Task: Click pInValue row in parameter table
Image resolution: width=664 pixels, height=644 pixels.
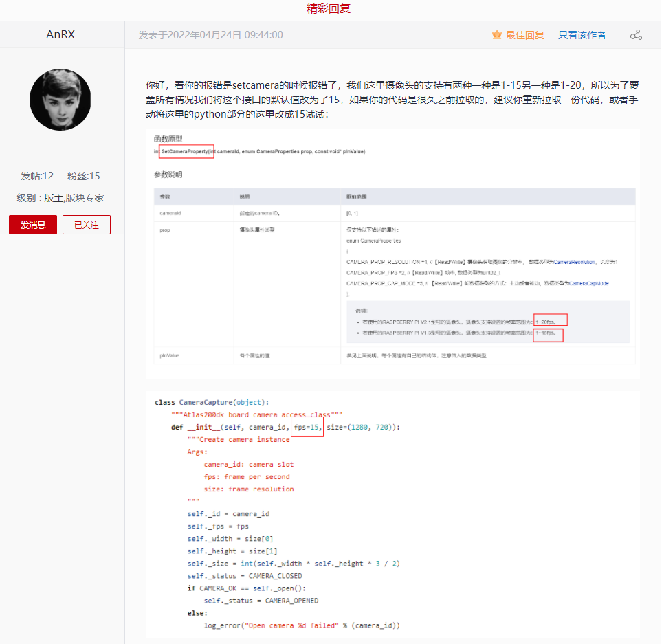Action: point(395,355)
